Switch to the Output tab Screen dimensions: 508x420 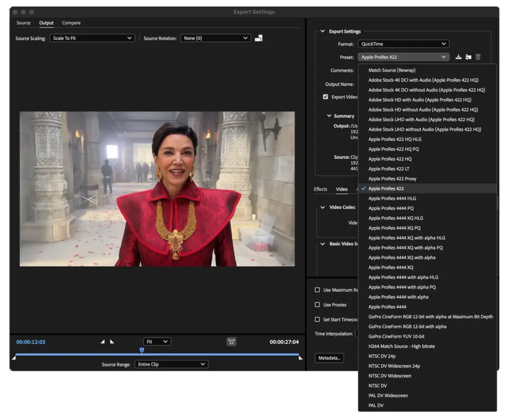pyautogui.click(x=46, y=23)
